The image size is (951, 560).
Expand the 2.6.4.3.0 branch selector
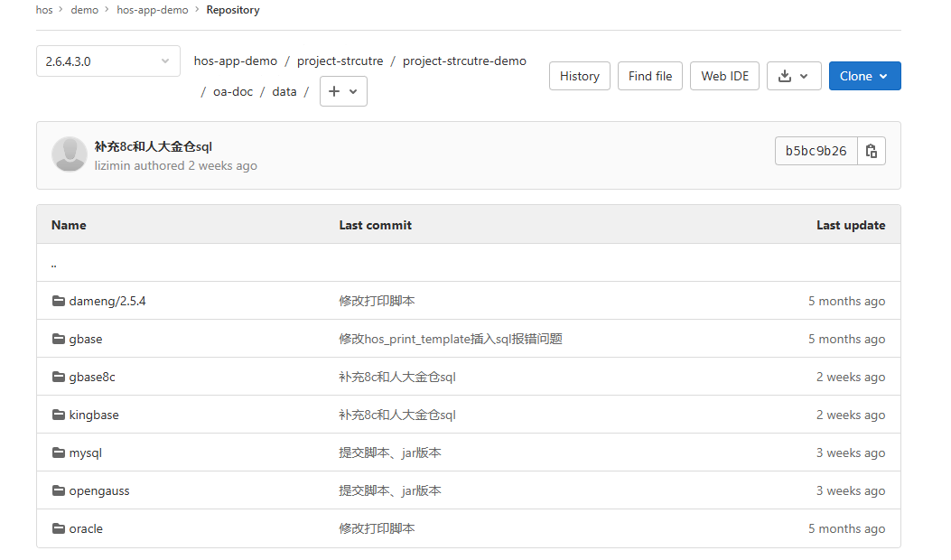tap(107, 61)
